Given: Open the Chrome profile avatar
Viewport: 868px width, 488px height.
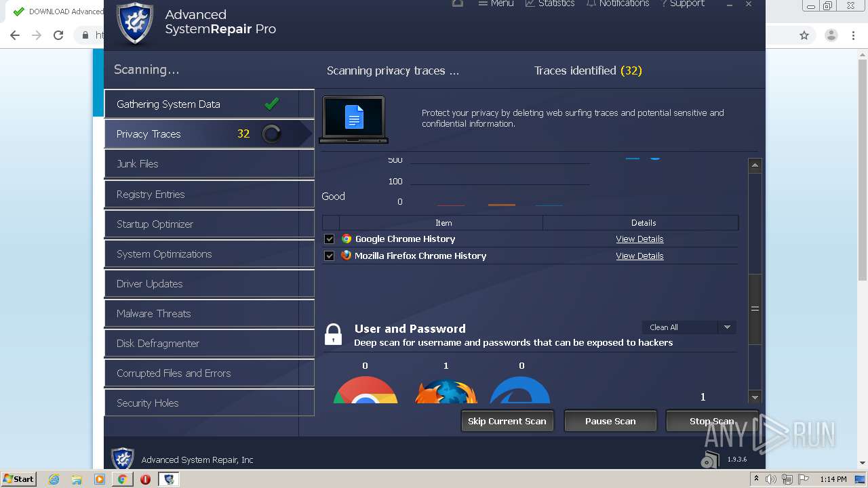Looking at the screenshot, I should click(831, 35).
